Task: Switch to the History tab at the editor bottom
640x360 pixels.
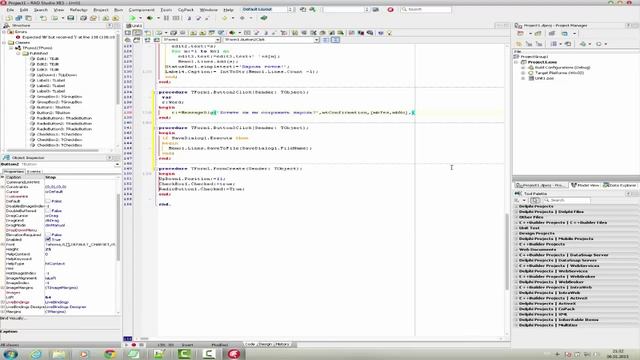Action: [282, 344]
